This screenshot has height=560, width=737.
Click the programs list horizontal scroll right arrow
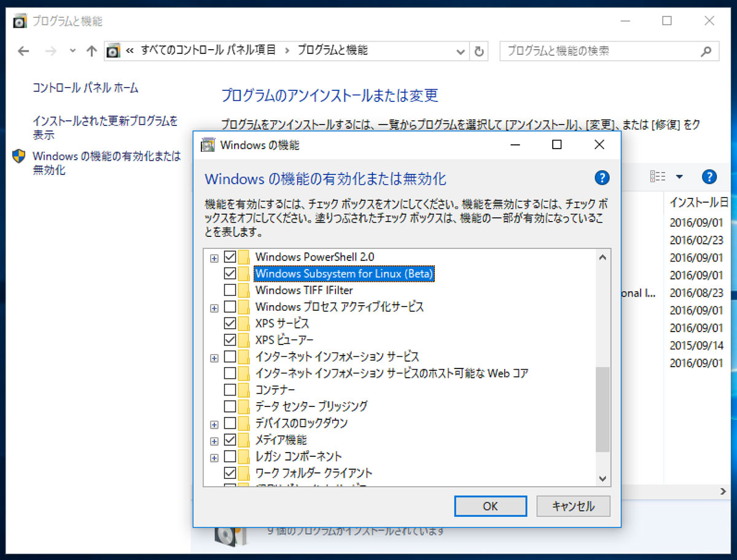[x=723, y=492]
